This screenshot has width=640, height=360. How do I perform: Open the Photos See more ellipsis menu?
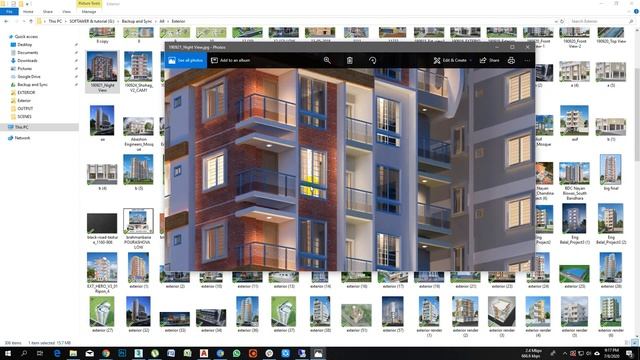527,60
